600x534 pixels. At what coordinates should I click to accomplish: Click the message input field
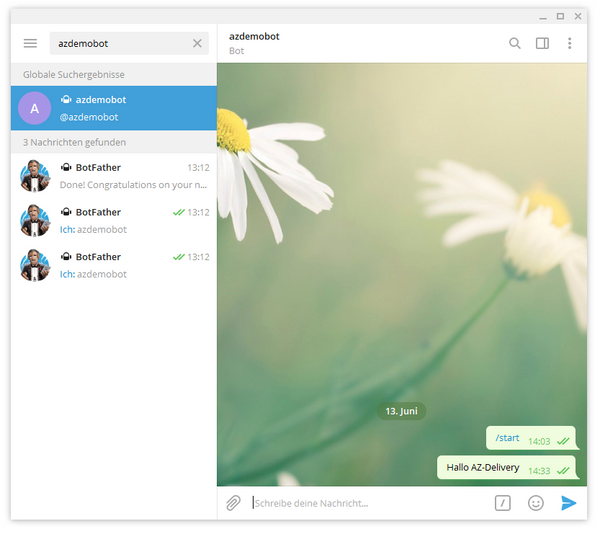[367, 503]
